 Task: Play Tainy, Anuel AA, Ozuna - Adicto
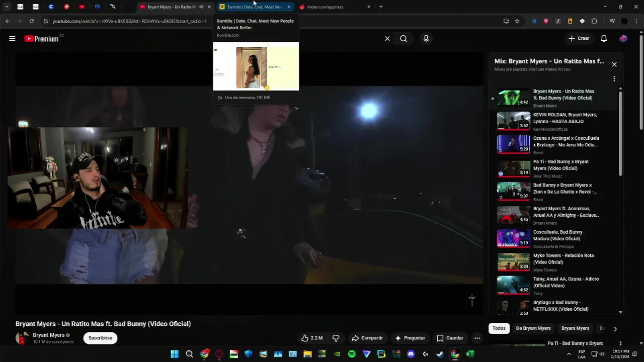pos(553,286)
